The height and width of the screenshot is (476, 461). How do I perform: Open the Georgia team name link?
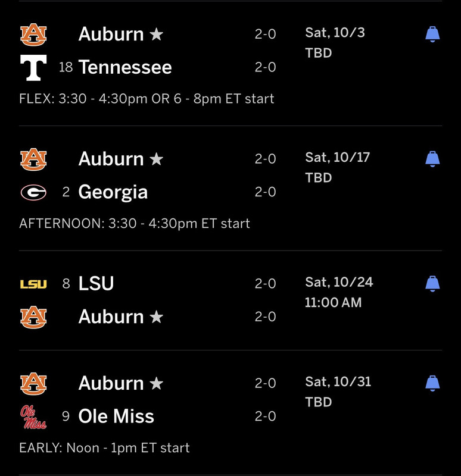point(113,192)
